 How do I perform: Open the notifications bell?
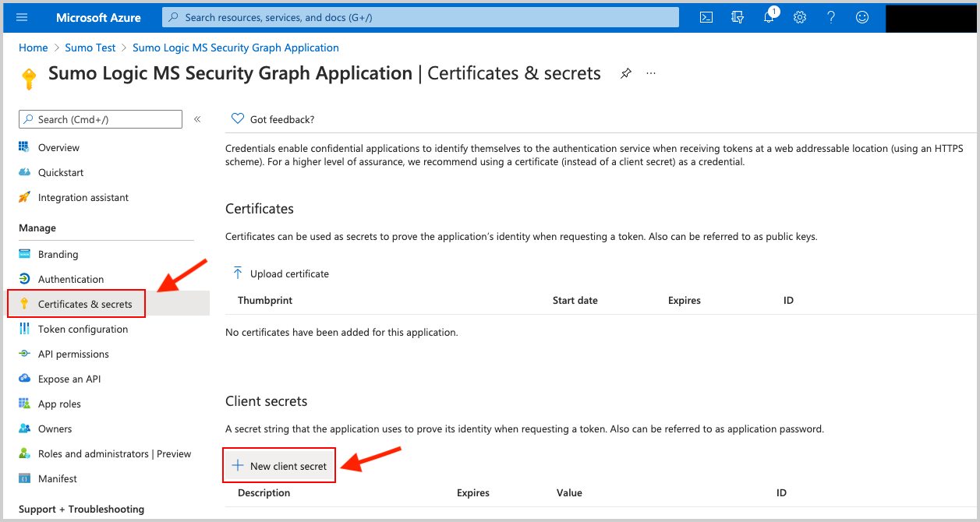(x=768, y=16)
